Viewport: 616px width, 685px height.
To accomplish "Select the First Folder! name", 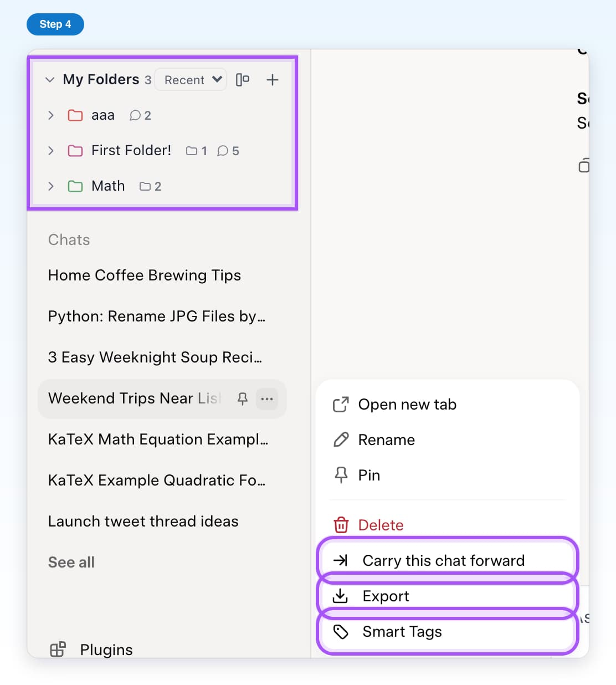I will tap(131, 151).
